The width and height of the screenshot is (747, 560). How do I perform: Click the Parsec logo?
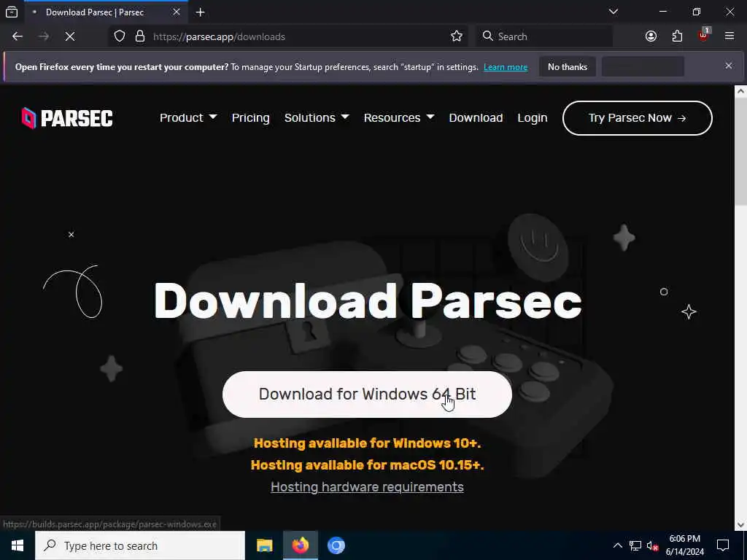click(67, 118)
